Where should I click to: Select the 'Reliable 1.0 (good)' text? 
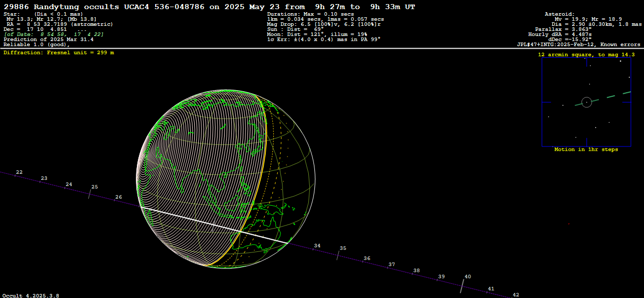coord(37,45)
